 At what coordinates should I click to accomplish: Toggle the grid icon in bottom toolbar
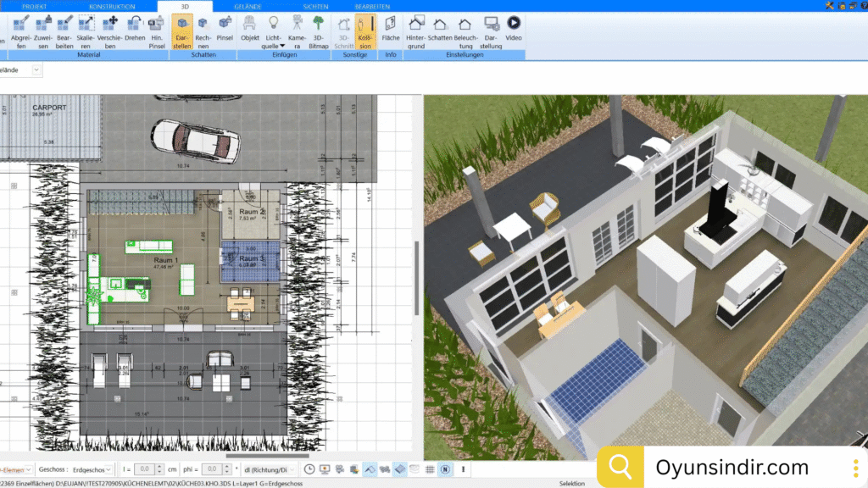click(430, 469)
